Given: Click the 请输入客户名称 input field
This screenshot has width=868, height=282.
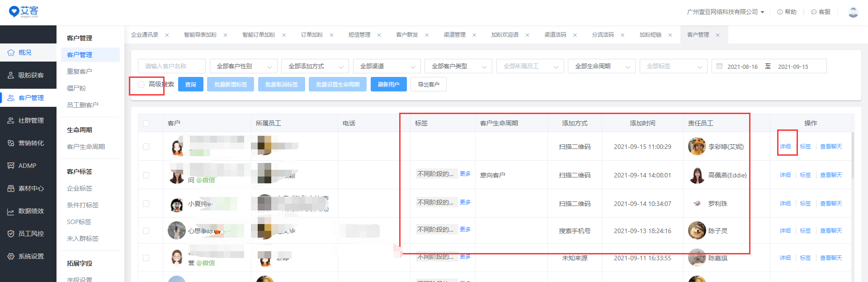Looking at the screenshot, I should [x=172, y=66].
